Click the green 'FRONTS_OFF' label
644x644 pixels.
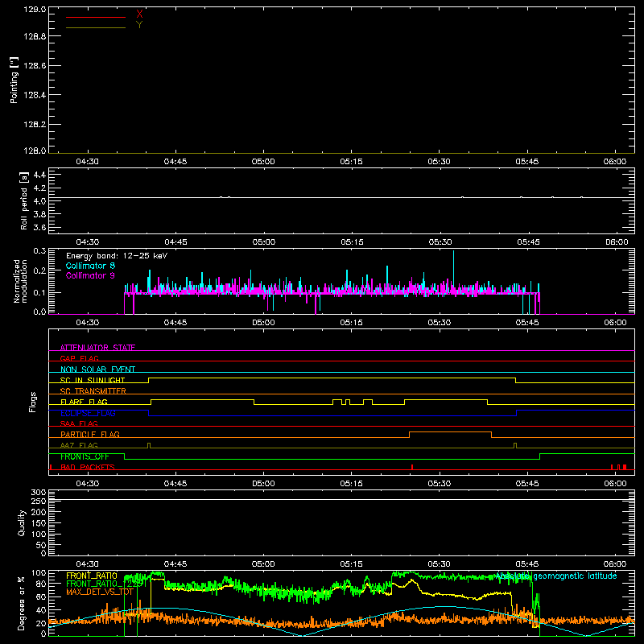point(85,456)
